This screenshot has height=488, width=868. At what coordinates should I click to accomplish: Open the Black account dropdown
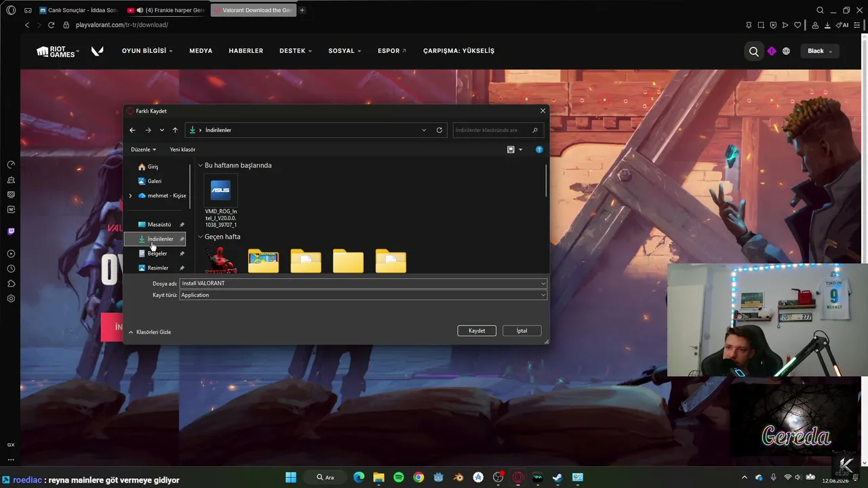[820, 51]
